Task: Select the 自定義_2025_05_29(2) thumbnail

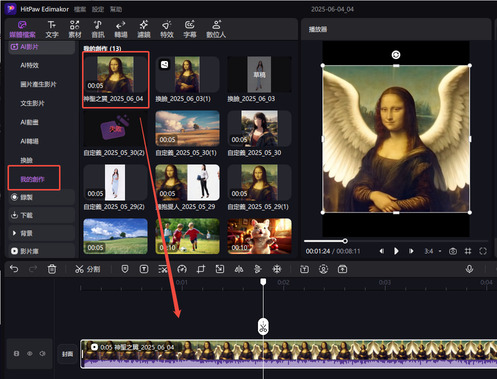Action: (x=115, y=182)
